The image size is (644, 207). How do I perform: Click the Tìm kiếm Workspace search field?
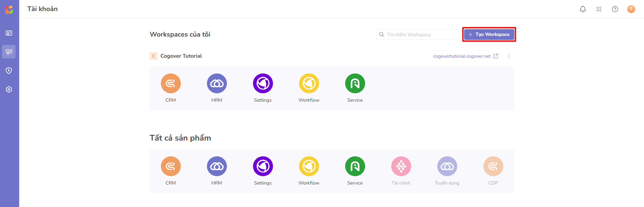pos(418,35)
